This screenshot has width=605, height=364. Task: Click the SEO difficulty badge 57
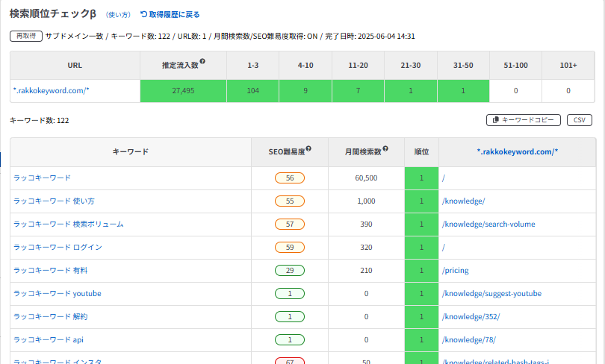290,225
